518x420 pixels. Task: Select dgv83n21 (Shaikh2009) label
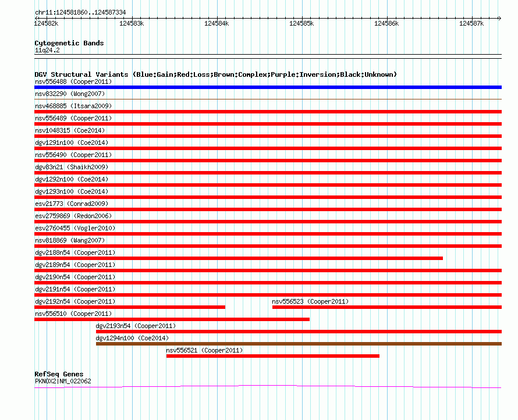coord(72,167)
